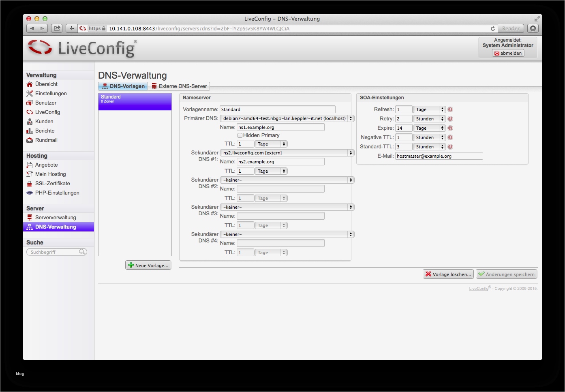This screenshot has height=392, width=565.
Task: Open the Negative TTL unit dropdown
Action: pyautogui.click(x=430, y=137)
